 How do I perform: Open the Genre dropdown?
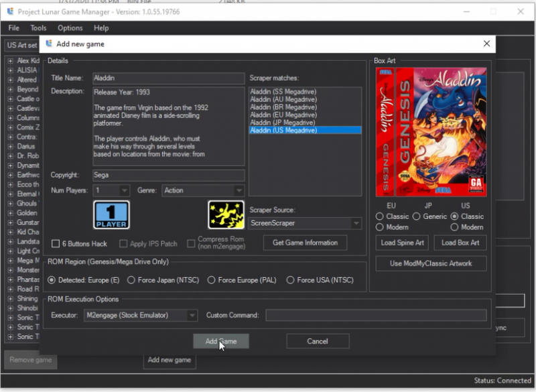coord(203,190)
